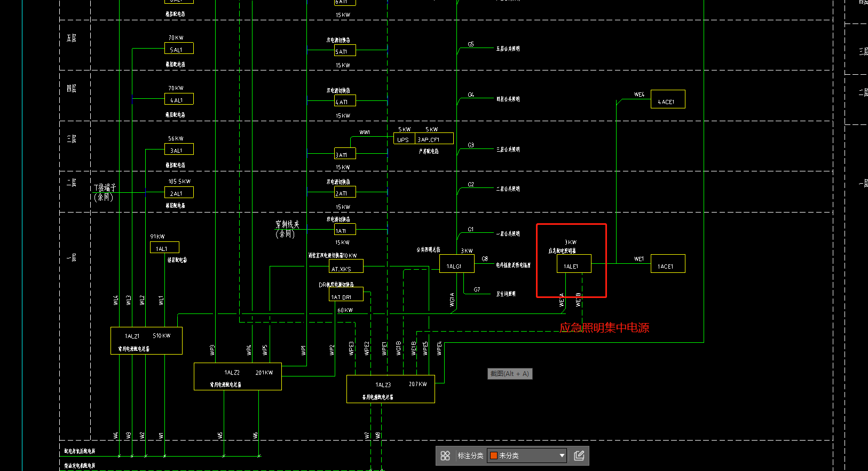
Task: Select the AT.XKS box
Action: point(346,266)
